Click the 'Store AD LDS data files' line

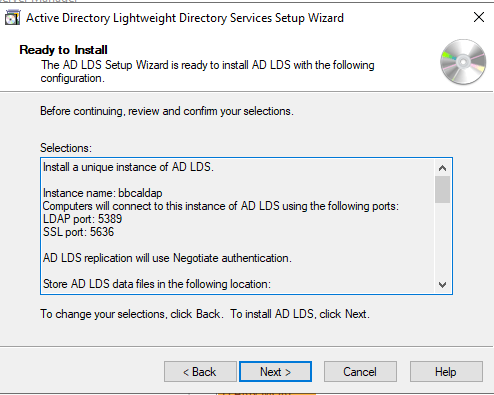click(157, 284)
